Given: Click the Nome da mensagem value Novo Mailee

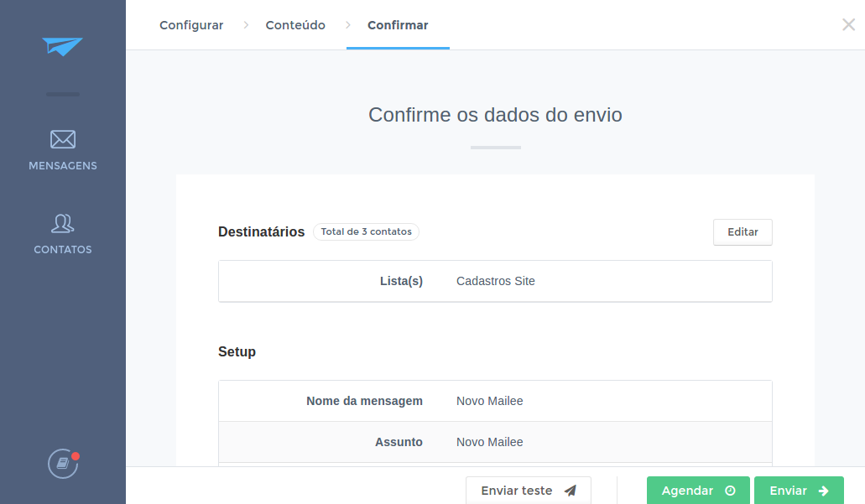Looking at the screenshot, I should (x=489, y=401).
